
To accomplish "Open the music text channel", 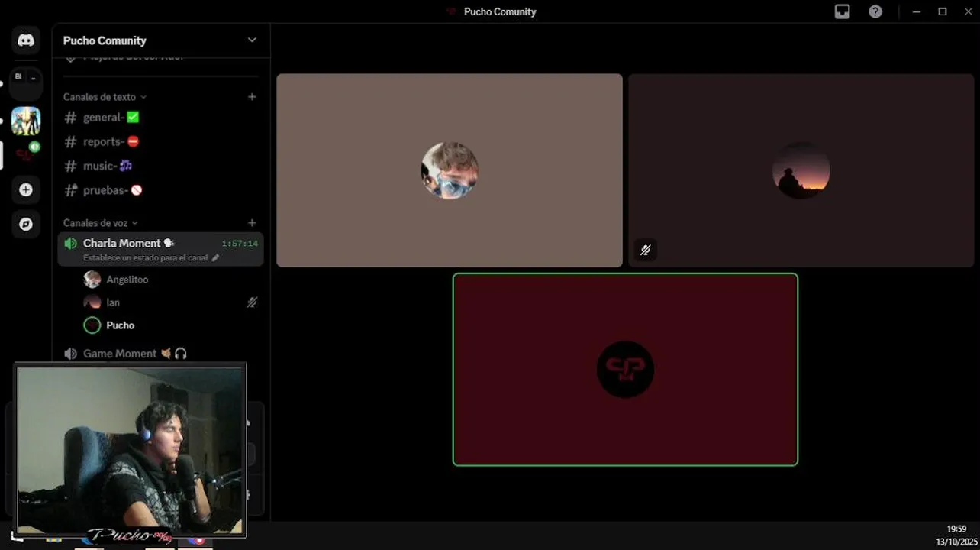I will point(160,166).
